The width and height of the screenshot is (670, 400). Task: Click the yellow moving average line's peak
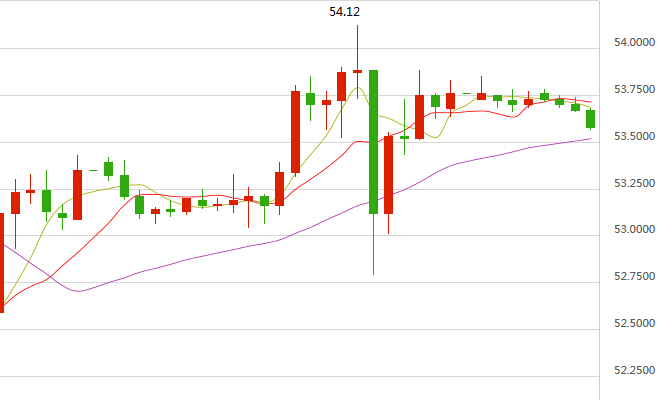click(357, 88)
